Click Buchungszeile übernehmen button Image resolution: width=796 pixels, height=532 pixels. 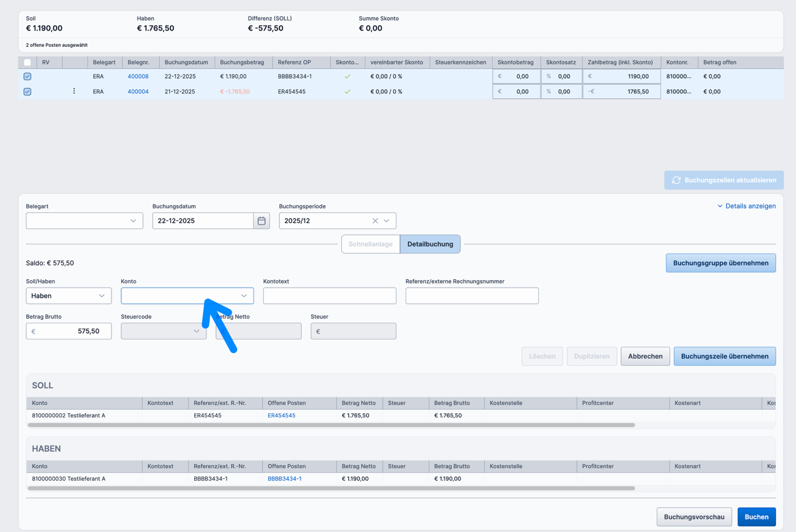(x=725, y=356)
